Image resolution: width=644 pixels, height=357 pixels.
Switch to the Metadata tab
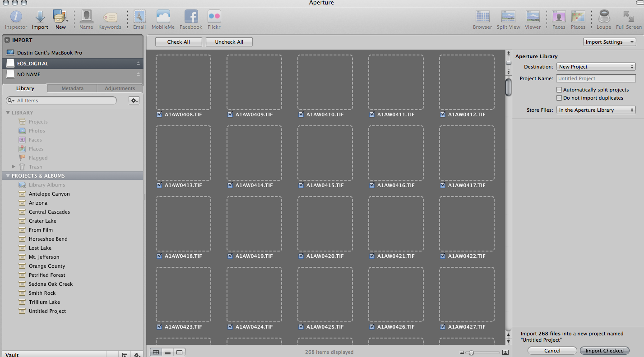tap(72, 88)
